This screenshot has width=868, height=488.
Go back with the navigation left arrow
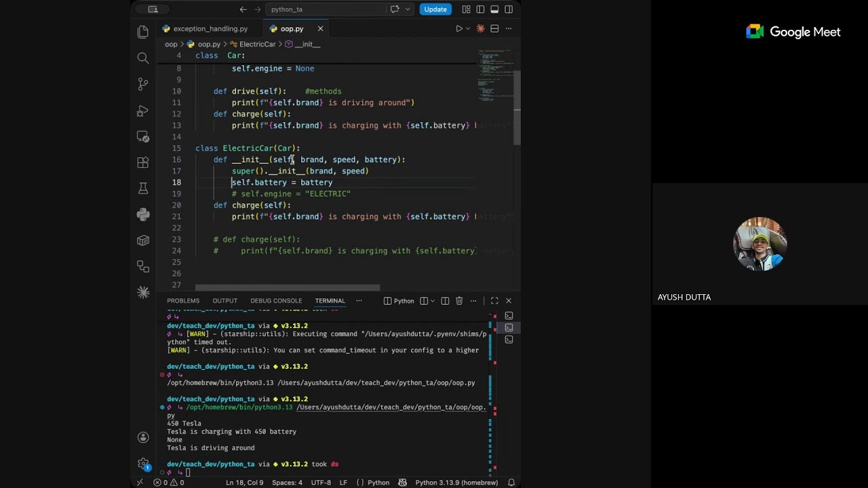tap(243, 9)
